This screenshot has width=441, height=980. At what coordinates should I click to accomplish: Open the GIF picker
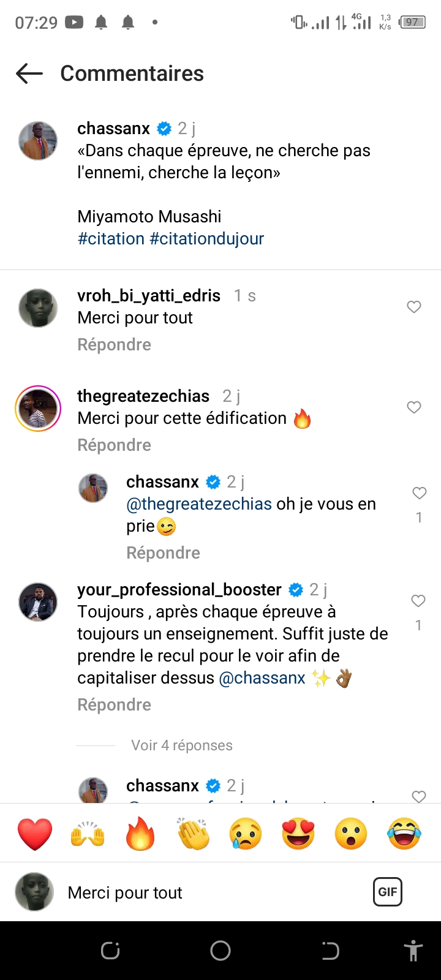point(388,892)
